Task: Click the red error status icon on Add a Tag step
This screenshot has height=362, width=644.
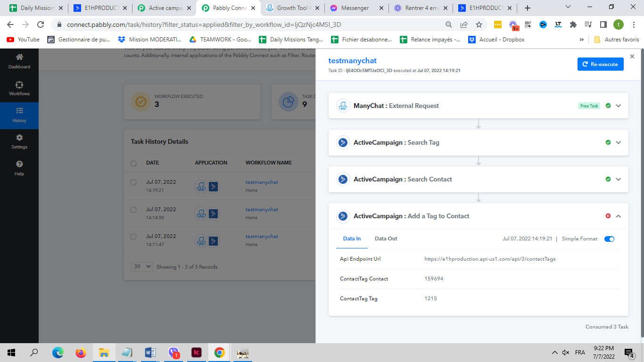Action: tap(608, 216)
